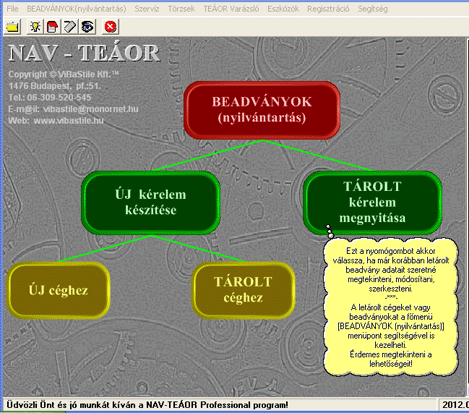This screenshot has width=469, height=413.
Task: Click the light bulb toolbar icon
Action: pos(35,27)
